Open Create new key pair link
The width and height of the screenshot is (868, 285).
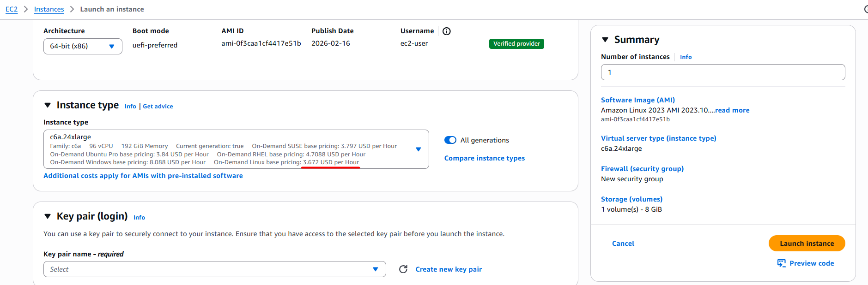448,269
